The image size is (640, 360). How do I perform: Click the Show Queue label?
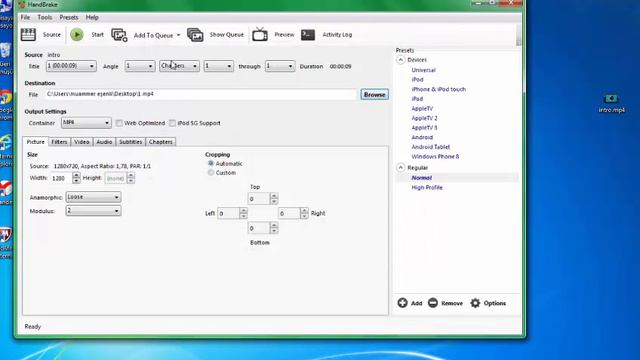(227, 35)
